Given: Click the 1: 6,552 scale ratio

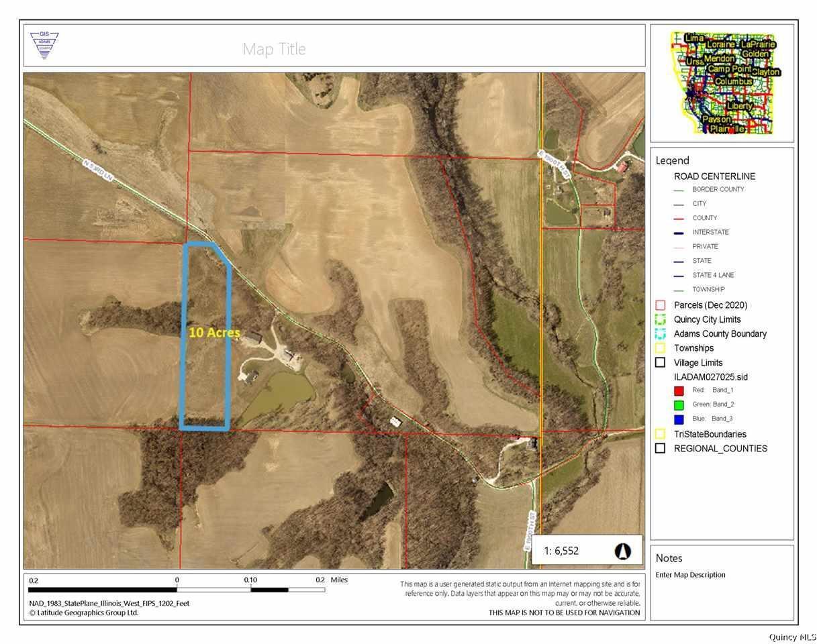Looking at the screenshot, I should (x=561, y=551).
